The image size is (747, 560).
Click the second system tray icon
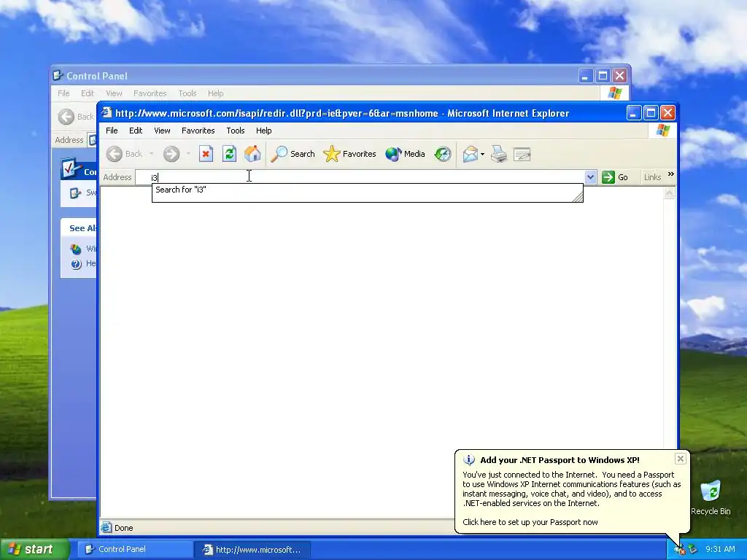[x=693, y=550]
